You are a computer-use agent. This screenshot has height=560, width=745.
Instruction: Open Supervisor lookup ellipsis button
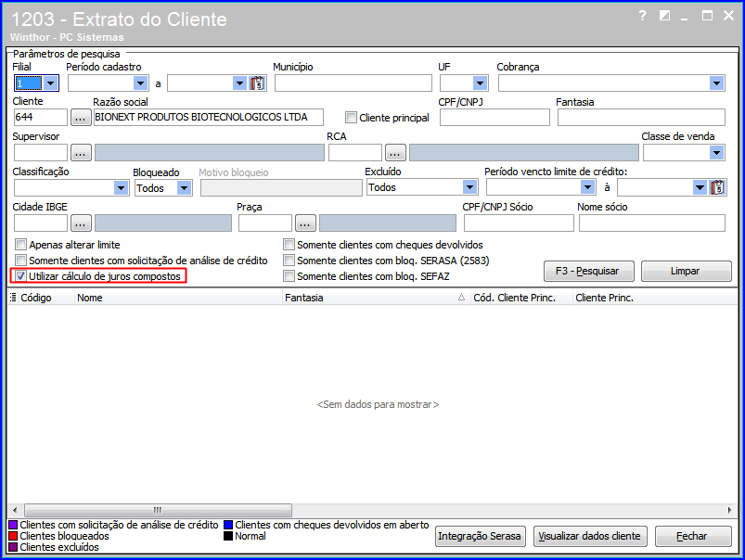pyautogui.click(x=81, y=153)
